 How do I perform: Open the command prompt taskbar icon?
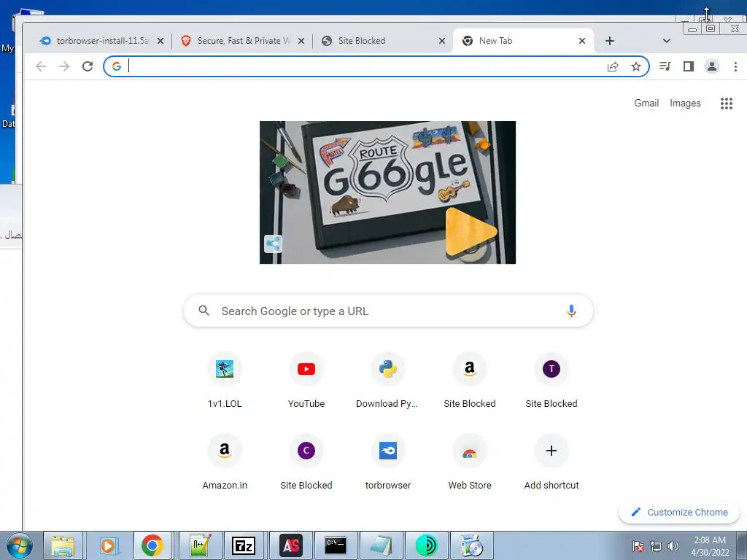coord(336,545)
